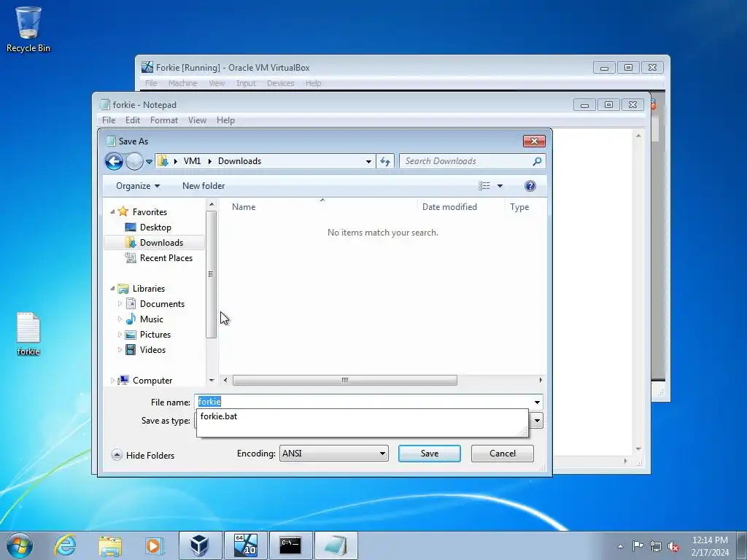The image size is (747, 560).
Task: Expand the Music library node
Action: click(120, 319)
